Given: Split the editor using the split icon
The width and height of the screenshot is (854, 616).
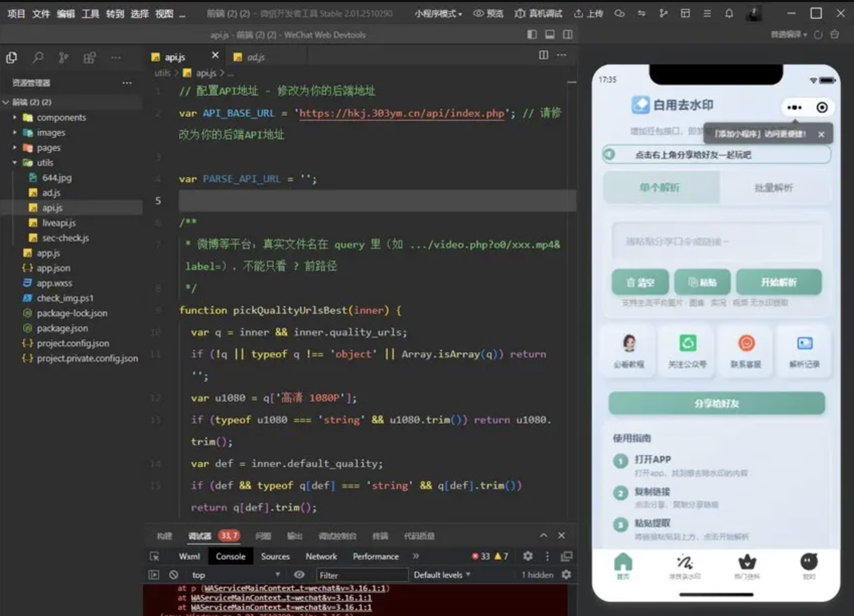Looking at the screenshot, I should tap(543, 55).
